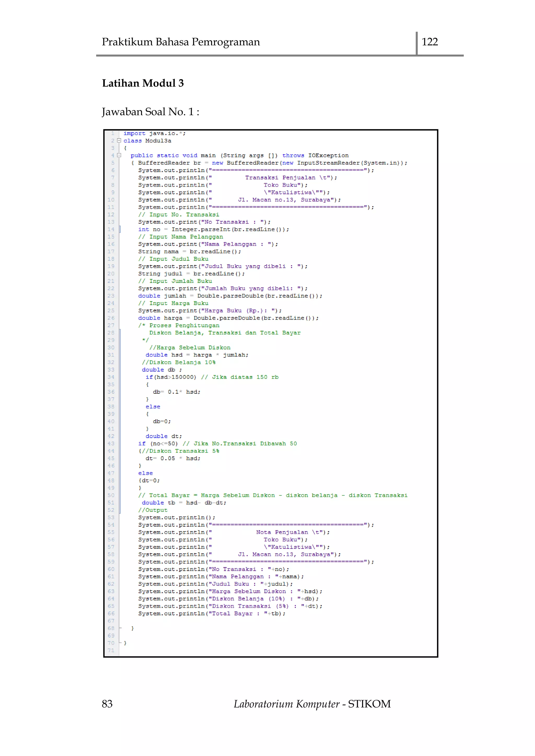535x756 pixels.
Task: Click the '//Output' comment line
Action: point(153,510)
